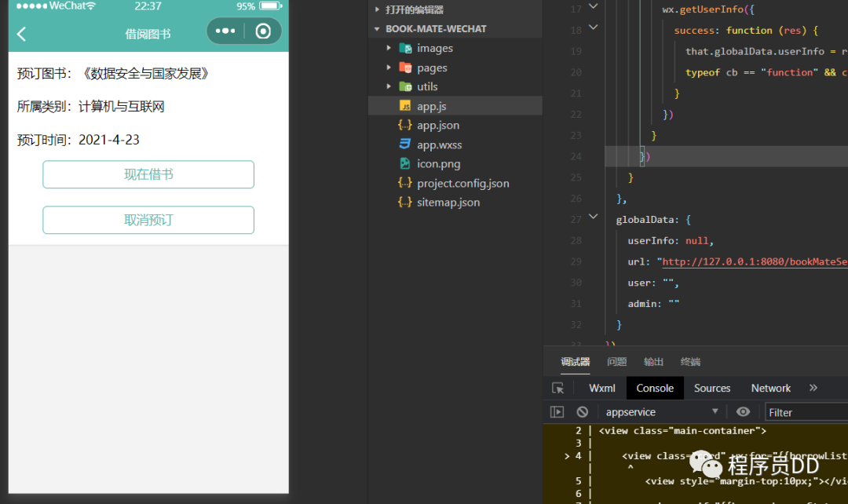Toggle the live expression eye icon

[743, 412]
